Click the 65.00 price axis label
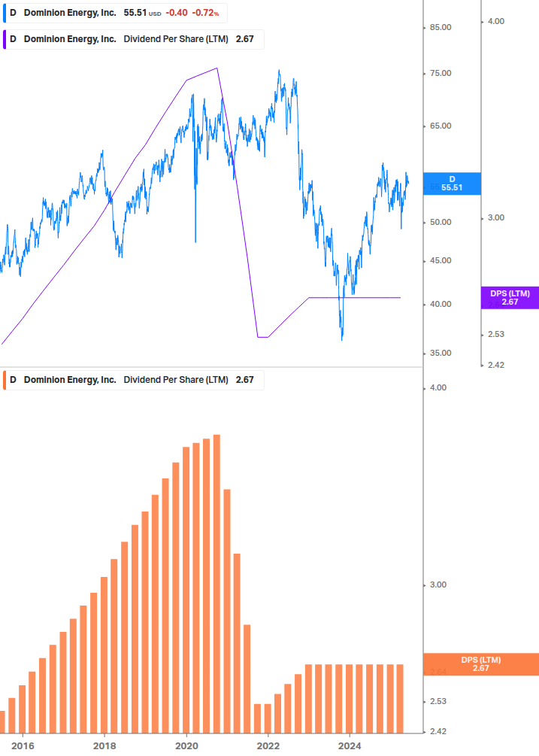Screen dimensions: 539x756 (441, 126)
